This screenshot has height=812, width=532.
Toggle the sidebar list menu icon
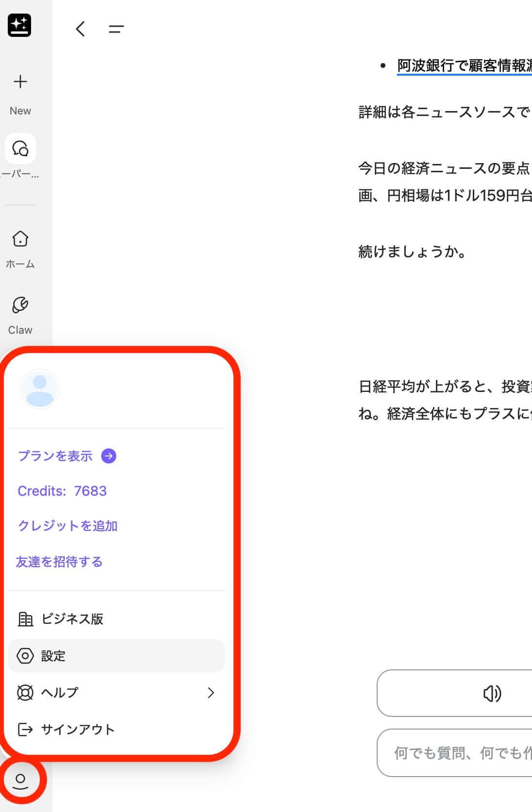pyautogui.click(x=116, y=29)
